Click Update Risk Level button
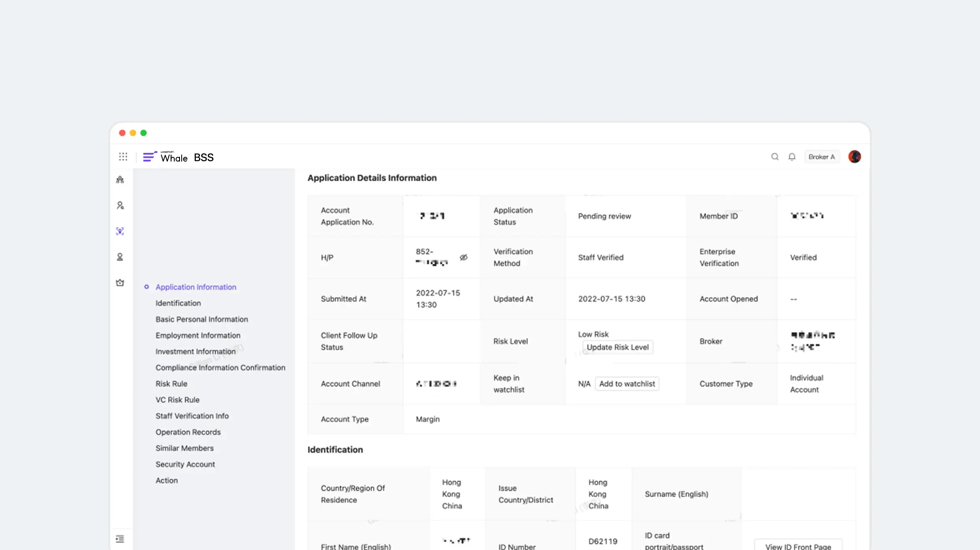980x550 pixels. coord(617,347)
